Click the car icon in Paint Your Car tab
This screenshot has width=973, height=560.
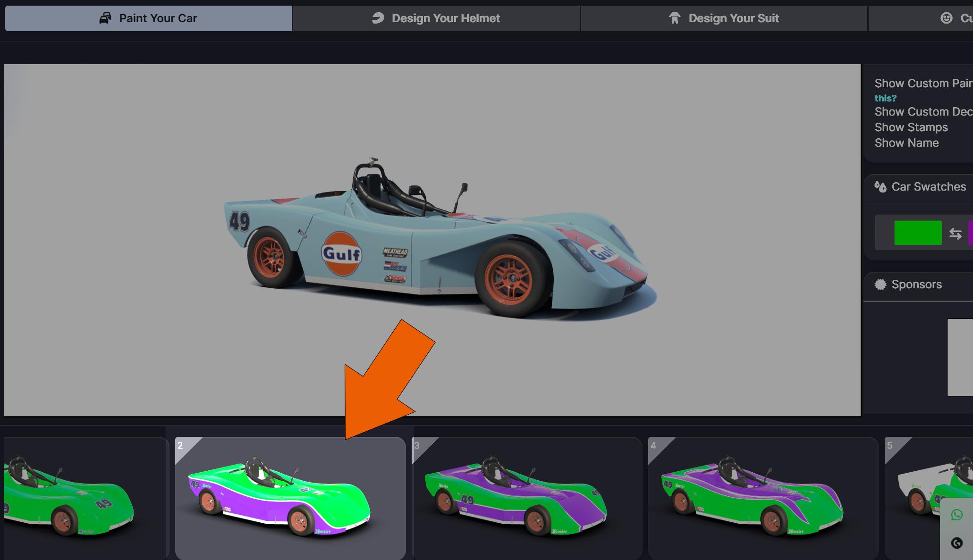105,18
